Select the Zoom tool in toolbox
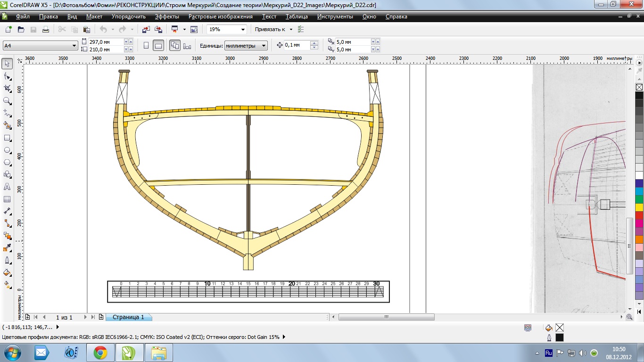 (7, 100)
